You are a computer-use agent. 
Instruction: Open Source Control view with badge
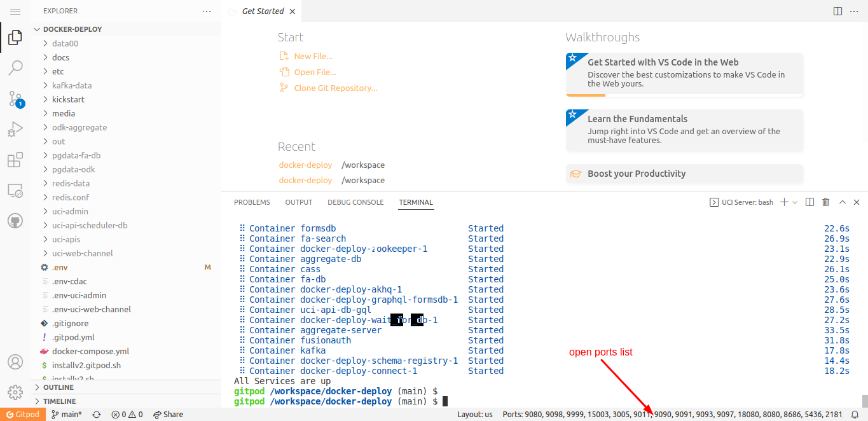15,99
